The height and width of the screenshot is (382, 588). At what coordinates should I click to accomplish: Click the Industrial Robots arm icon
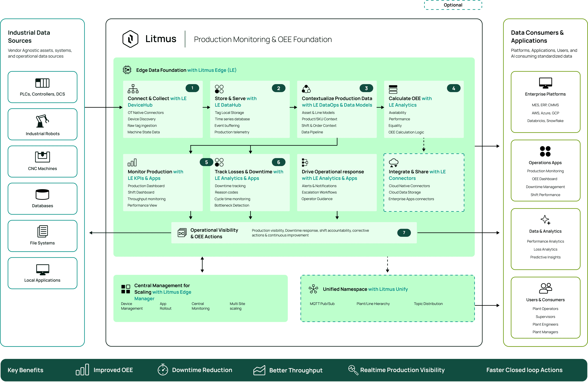42,121
